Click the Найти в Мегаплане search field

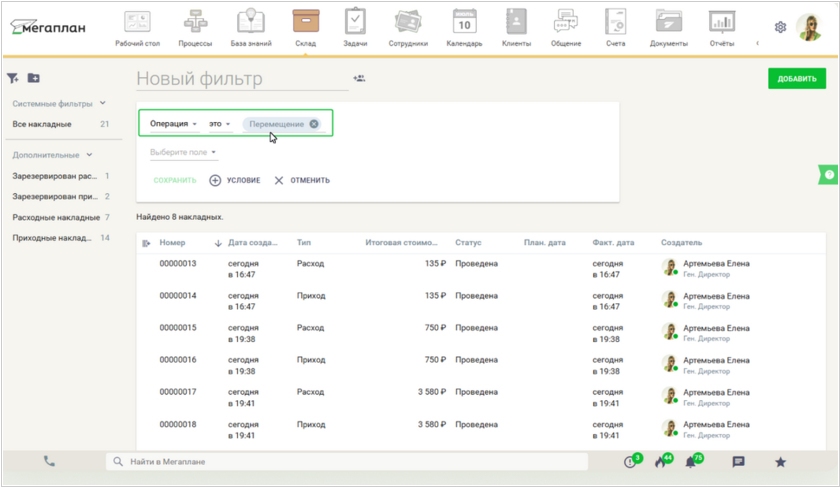350,462
